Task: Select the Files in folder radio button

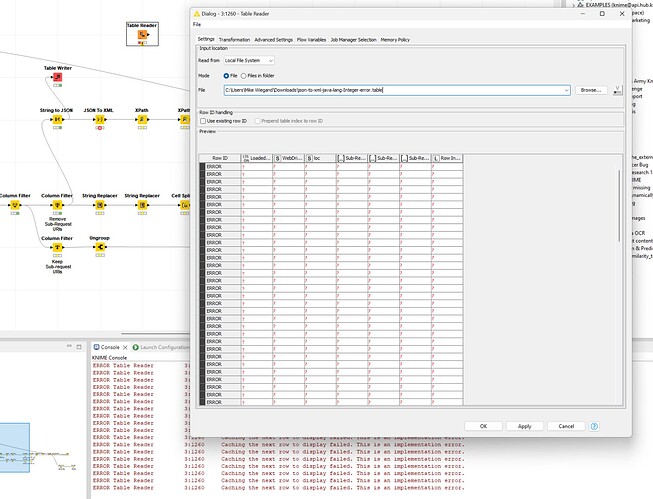Action: tap(244, 76)
